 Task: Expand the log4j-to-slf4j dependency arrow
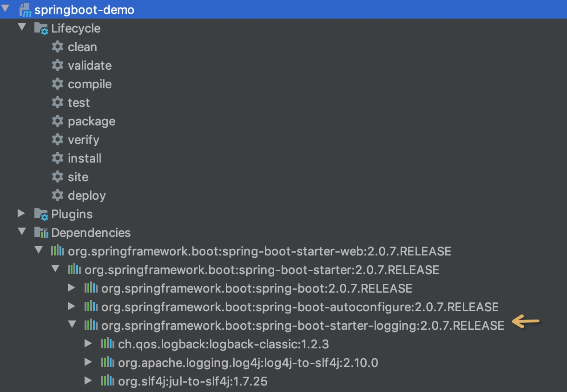(88, 362)
